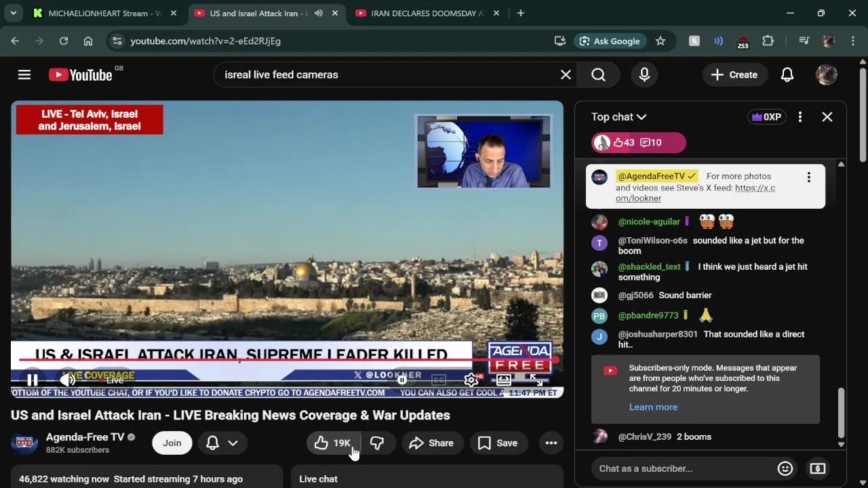868x488 pixels.
Task: Open browser home page
Action: (x=88, y=41)
